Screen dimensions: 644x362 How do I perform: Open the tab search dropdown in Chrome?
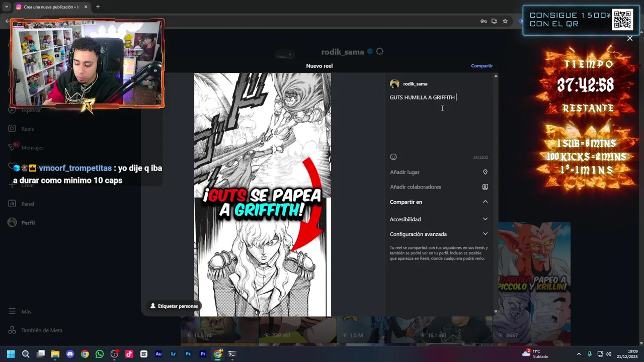click(x=6, y=7)
